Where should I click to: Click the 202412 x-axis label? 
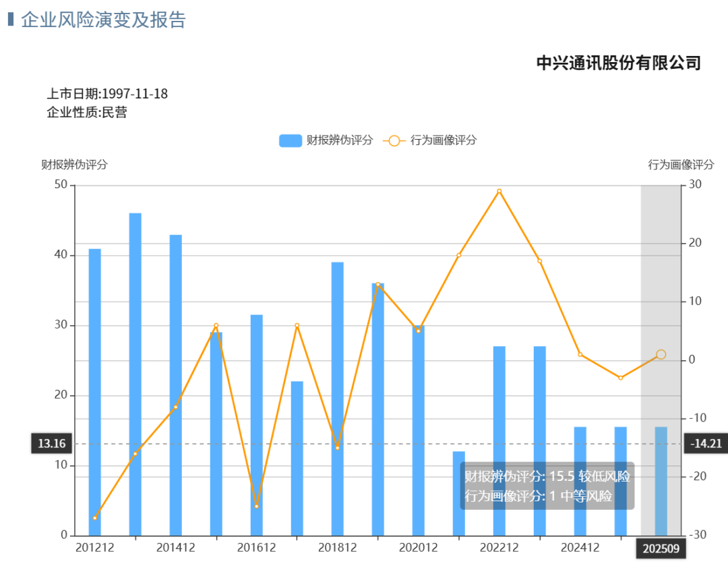click(580, 548)
